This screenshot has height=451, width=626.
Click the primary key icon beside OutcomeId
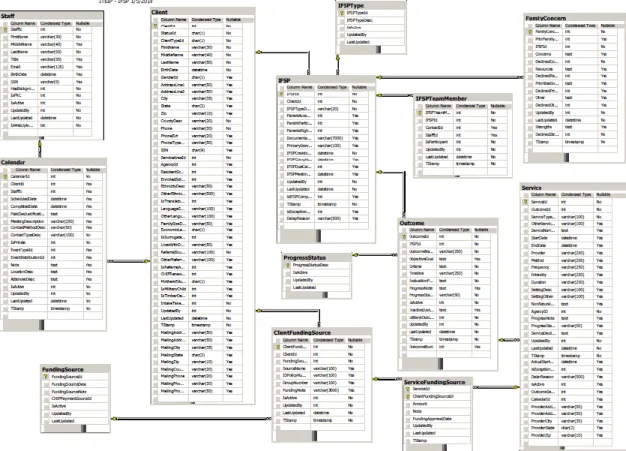[404, 236]
